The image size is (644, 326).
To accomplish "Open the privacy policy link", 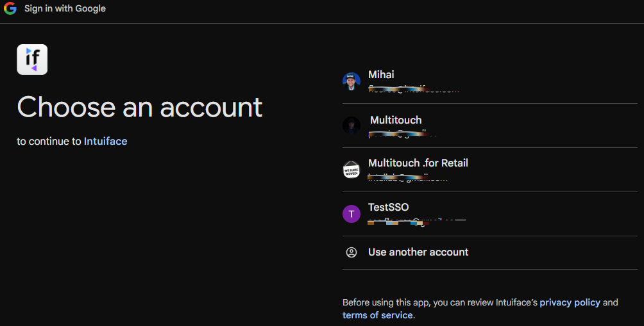I will [570, 303].
